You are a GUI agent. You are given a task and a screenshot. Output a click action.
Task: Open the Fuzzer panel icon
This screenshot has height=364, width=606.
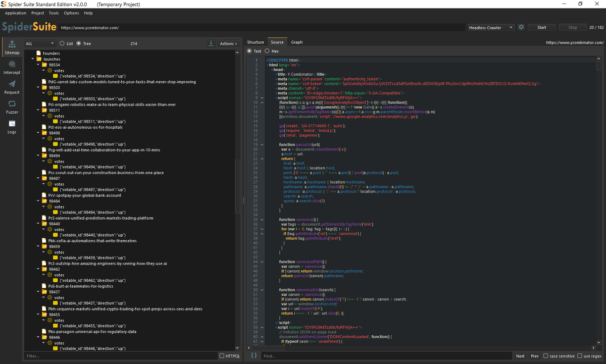click(12, 103)
